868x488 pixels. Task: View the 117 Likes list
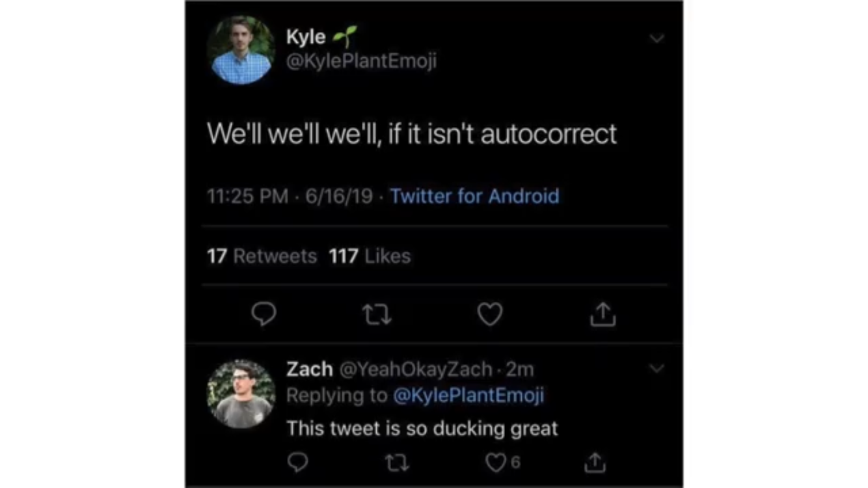(370, 256)
